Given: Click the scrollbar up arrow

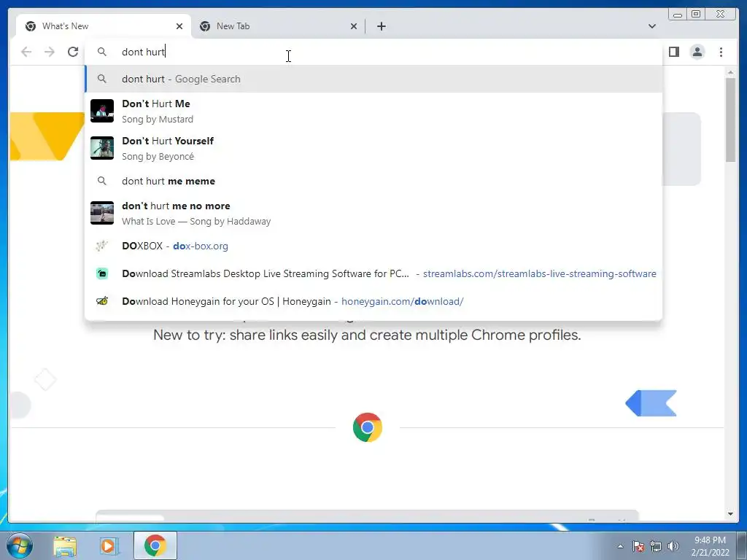Looking at the screenshot, I should (730, 72).
